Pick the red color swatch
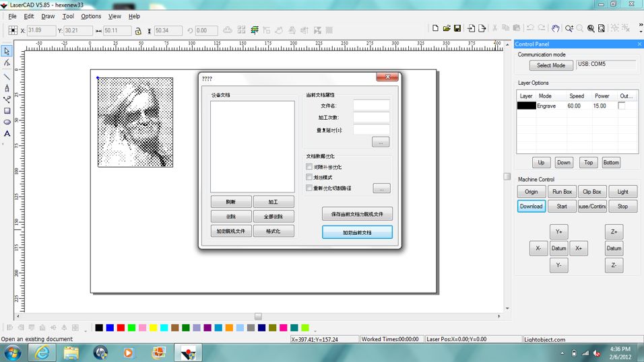644x362 pixels. 121,328
